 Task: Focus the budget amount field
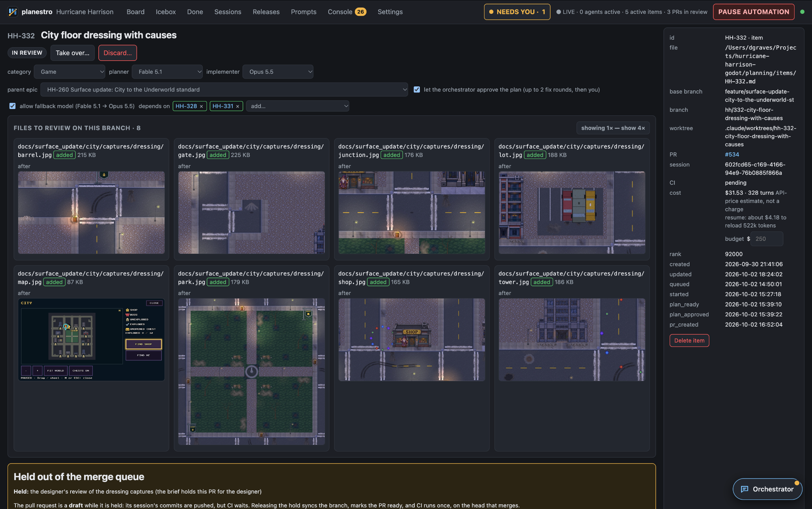[767, 239]
